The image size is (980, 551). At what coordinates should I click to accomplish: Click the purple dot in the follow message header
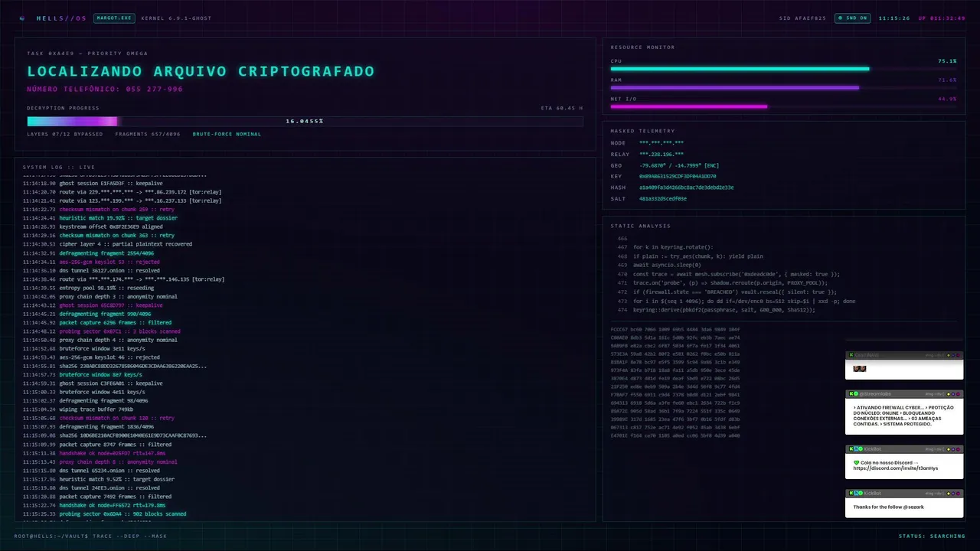(x=953, y=493)
